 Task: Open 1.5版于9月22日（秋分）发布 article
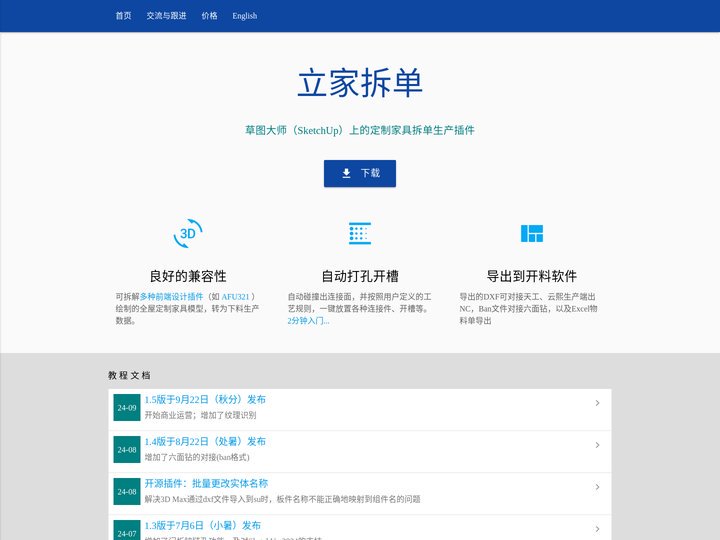(x=205, y=399)
